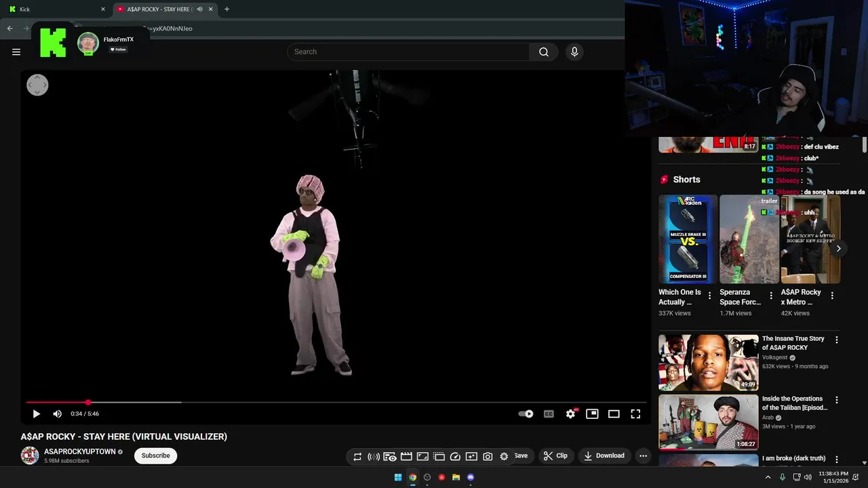Subscribe to ASAPROCKYUPTOWN channel

coord(155,455)
